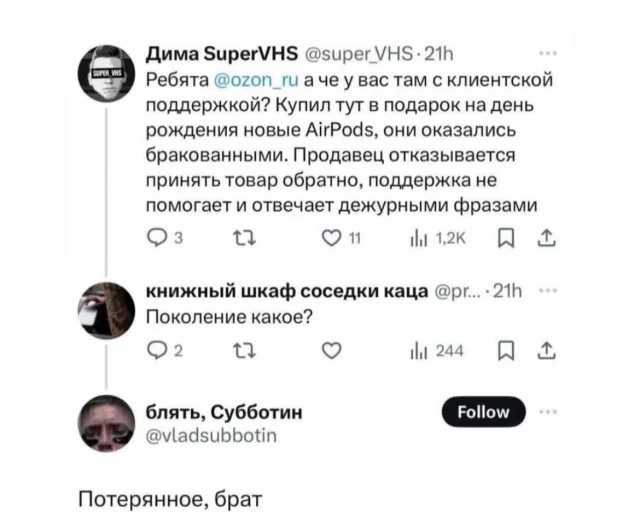640x529 pixels.
Task: Follow the vladsubbotin account
Action: tap(484, 411)
